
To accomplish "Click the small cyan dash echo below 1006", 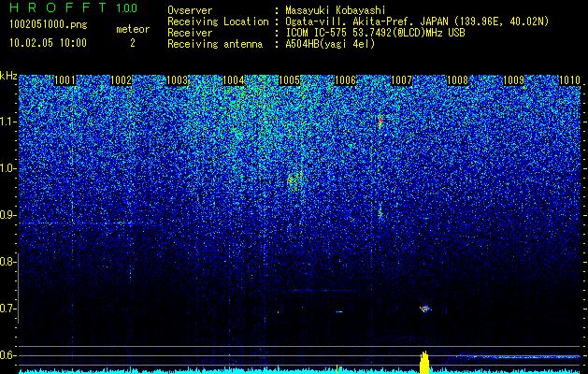I will pos(339,311).
